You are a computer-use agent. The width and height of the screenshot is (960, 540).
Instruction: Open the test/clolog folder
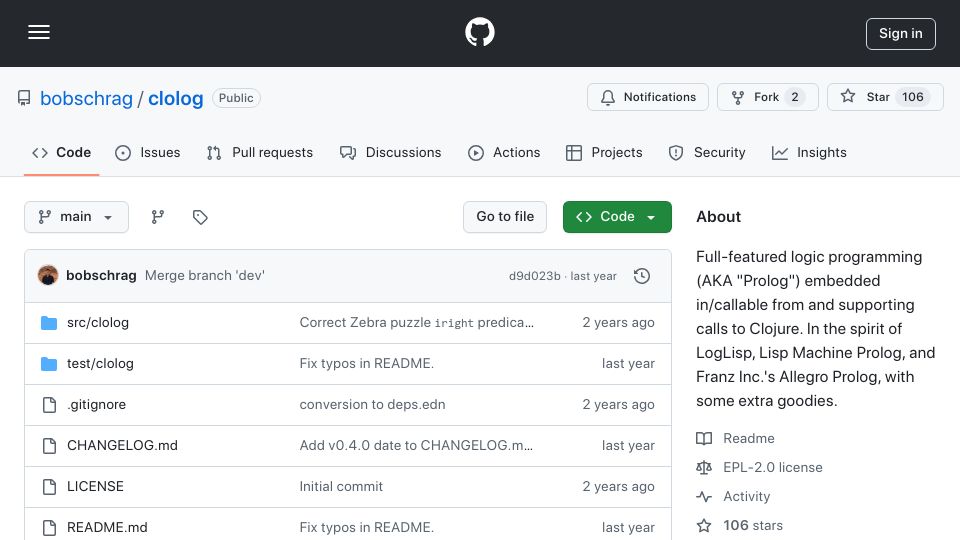100,364
